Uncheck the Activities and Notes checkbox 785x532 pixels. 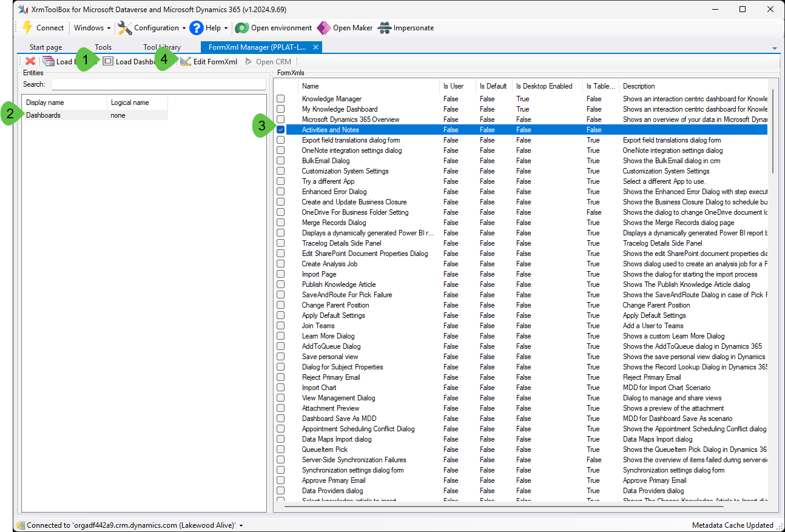[281, 130]
